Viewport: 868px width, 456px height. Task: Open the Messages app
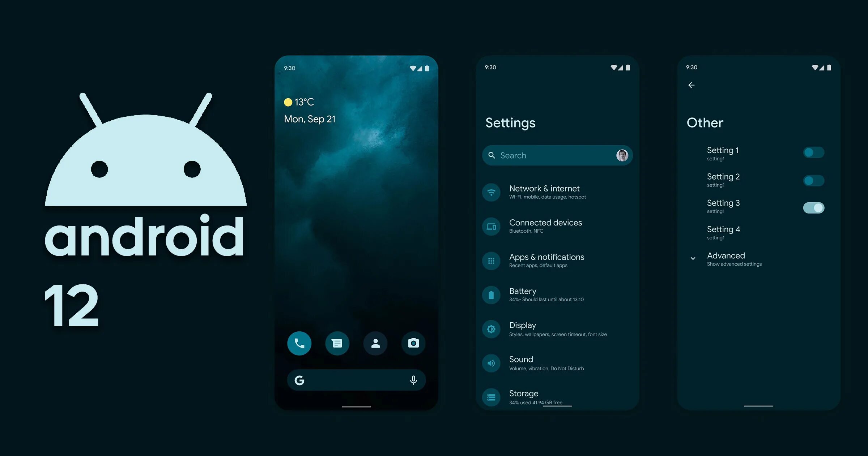coord(337,343)
